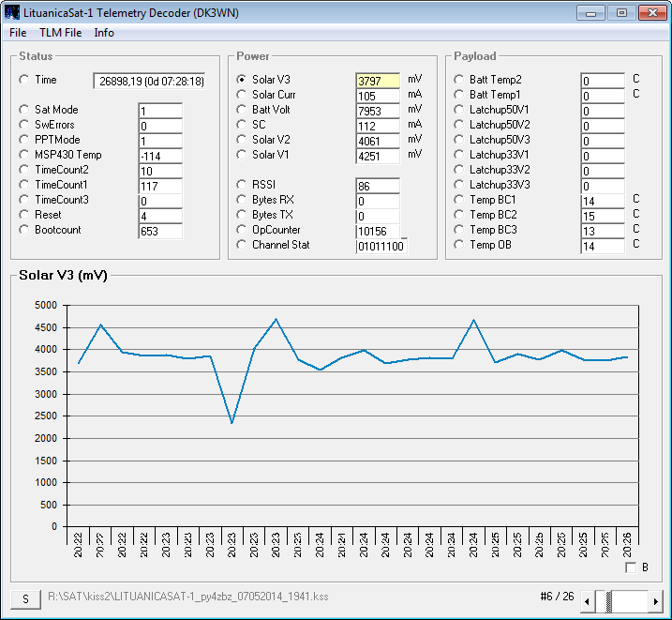Select the Solar V3 radio button
The image size is (672, 620).
pyautogui.click(x=241, y=80)
